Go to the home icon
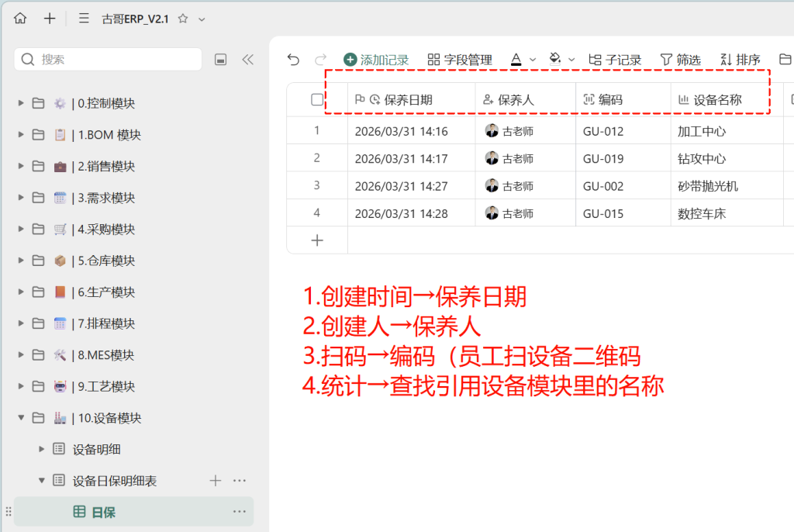Viewport: 794px width, 532px height. (20, 19)
